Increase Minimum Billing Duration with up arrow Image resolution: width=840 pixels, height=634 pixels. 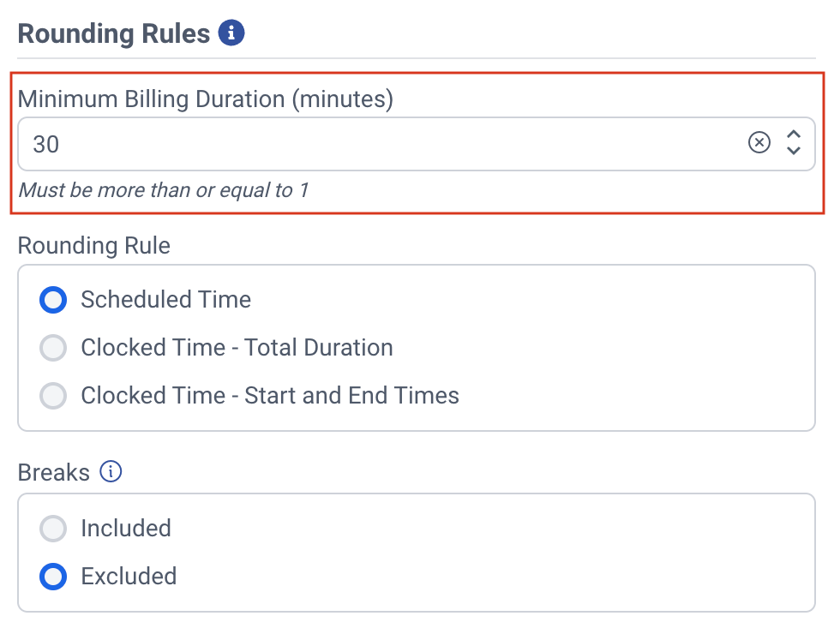pos(794,135)
